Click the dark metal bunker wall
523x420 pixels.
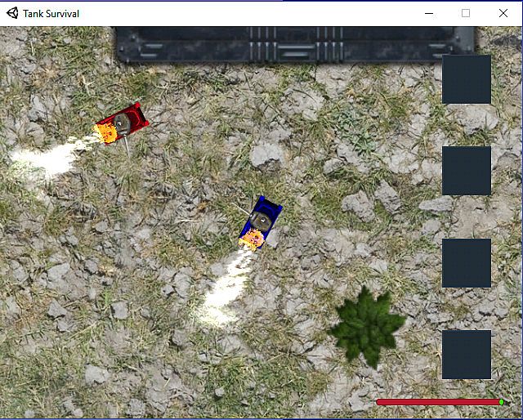[295, 45]
